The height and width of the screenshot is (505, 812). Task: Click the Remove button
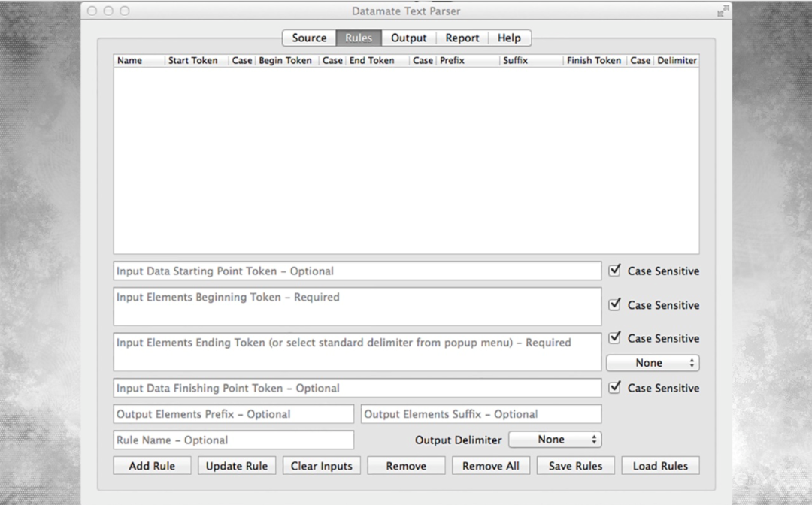tap(406, 466)
